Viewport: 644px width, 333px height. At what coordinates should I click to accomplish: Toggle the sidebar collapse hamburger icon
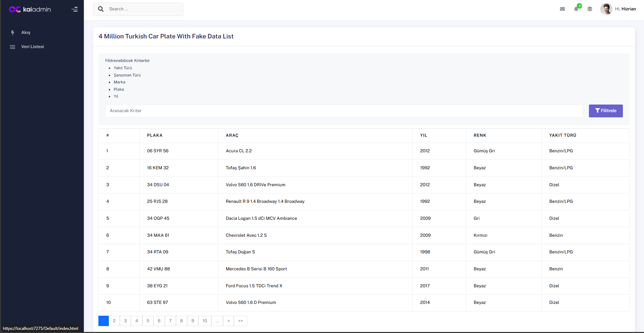(74, 9)
